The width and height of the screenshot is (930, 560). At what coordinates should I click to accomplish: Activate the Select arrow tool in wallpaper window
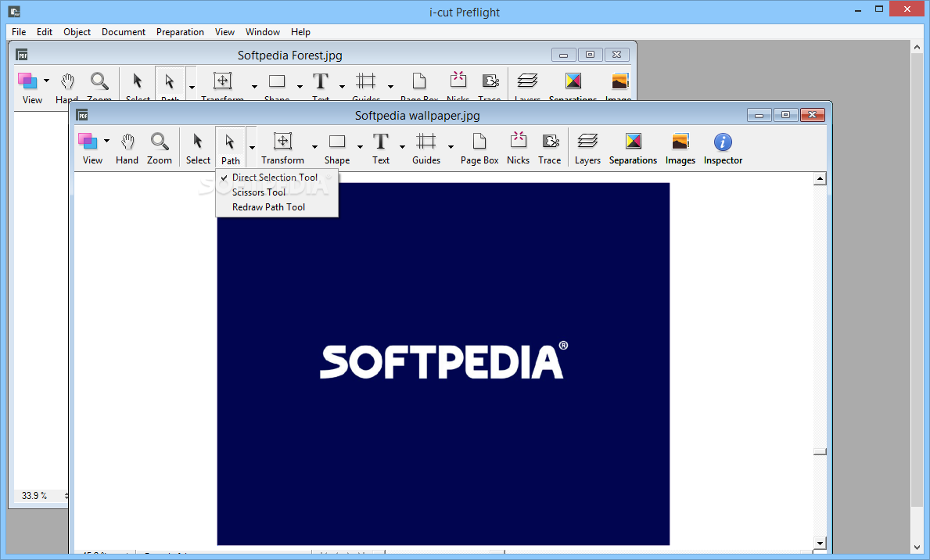pos(198,149)
